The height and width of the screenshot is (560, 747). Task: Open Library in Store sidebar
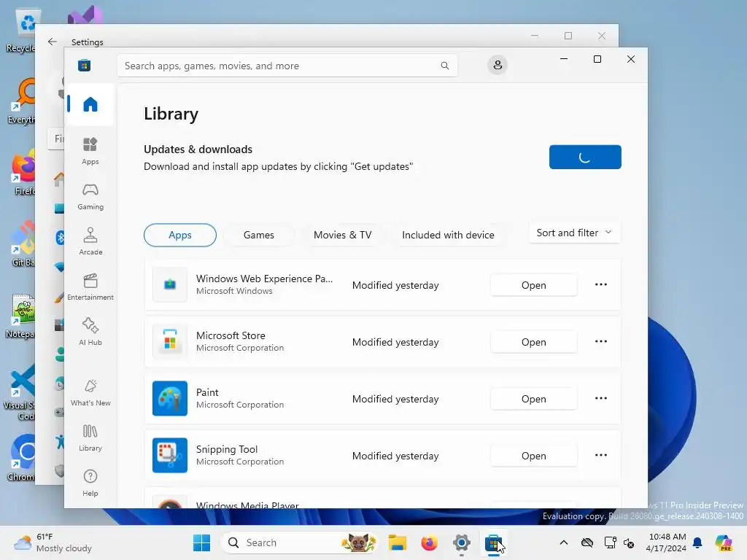90,437
